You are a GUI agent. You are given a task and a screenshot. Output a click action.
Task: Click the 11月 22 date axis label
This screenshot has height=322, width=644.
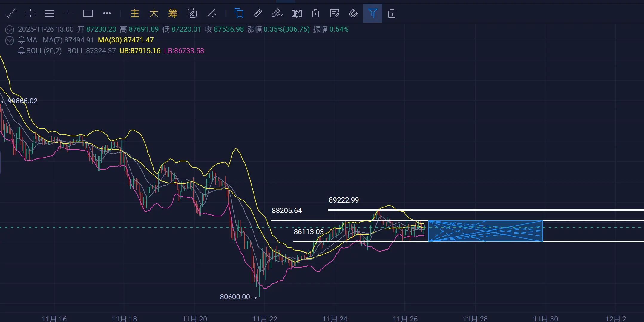[x=265, y=319]
